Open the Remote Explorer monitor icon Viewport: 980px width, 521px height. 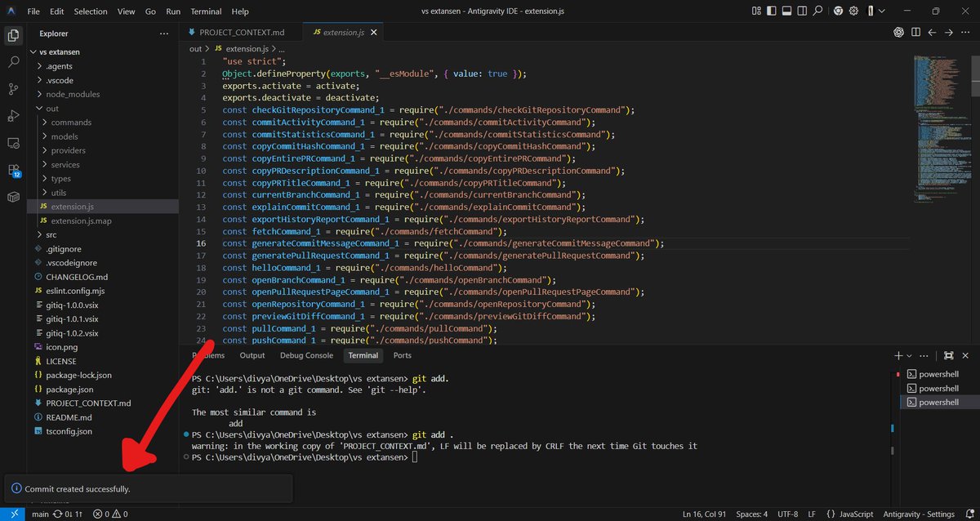point(13,143)
